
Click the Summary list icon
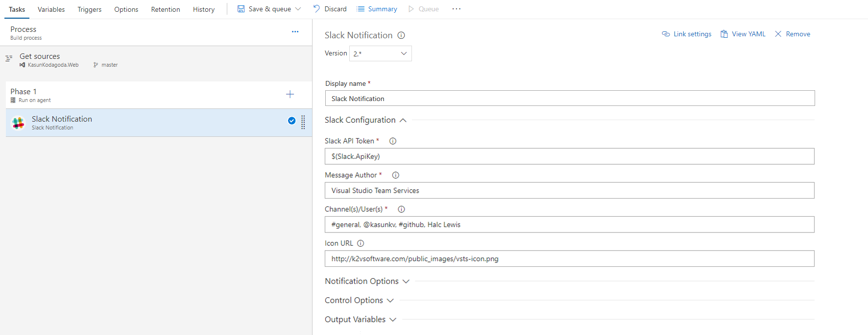(361, 9)
